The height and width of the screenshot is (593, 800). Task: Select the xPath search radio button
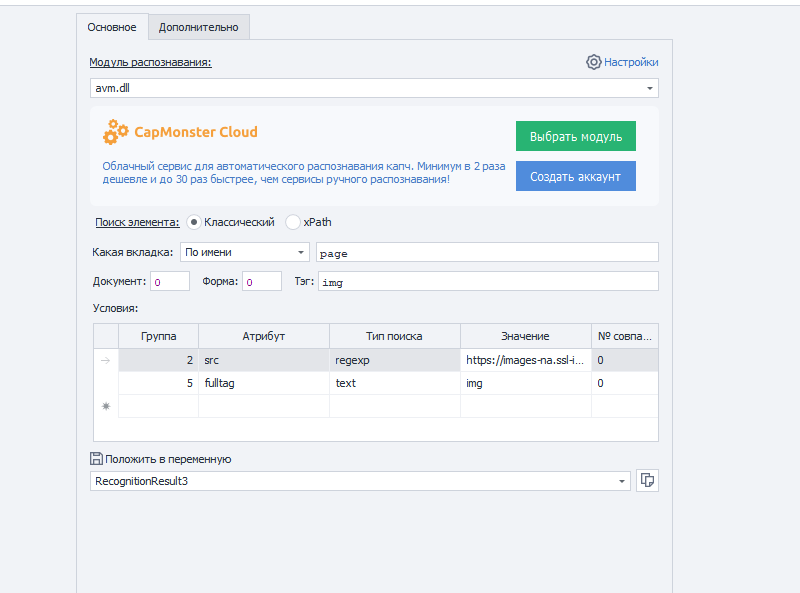(293, 222)
